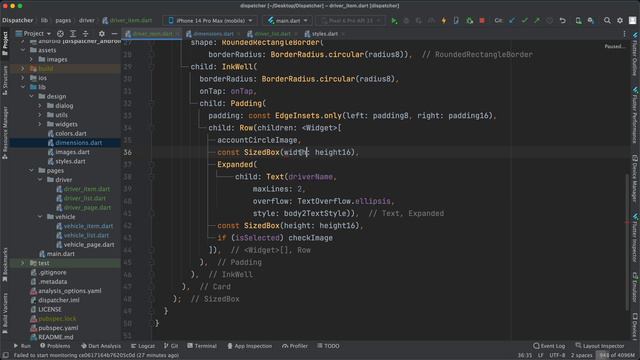
Task: Expand all icon in Project panel
Action: coord(73,33)
